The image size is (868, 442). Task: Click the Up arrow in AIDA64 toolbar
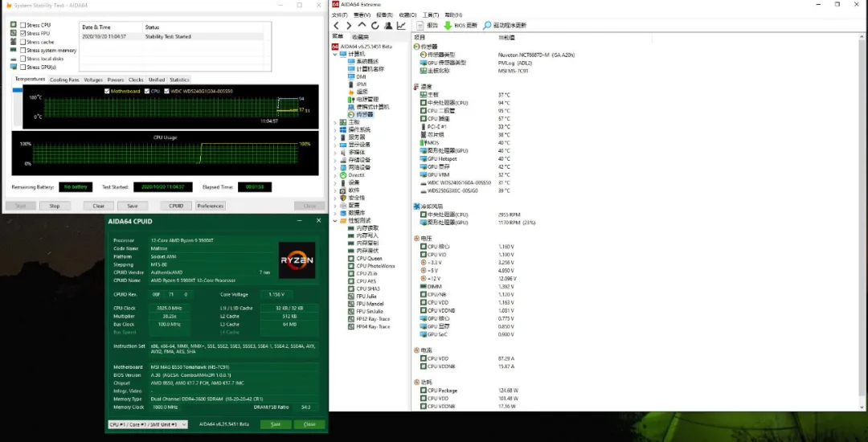pyautogui.click(x=362, y=26)
